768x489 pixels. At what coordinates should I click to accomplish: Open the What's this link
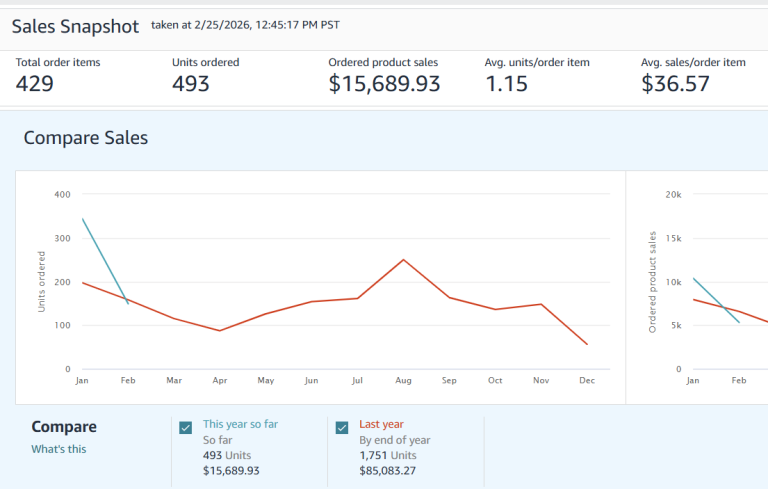click(58, 449)
